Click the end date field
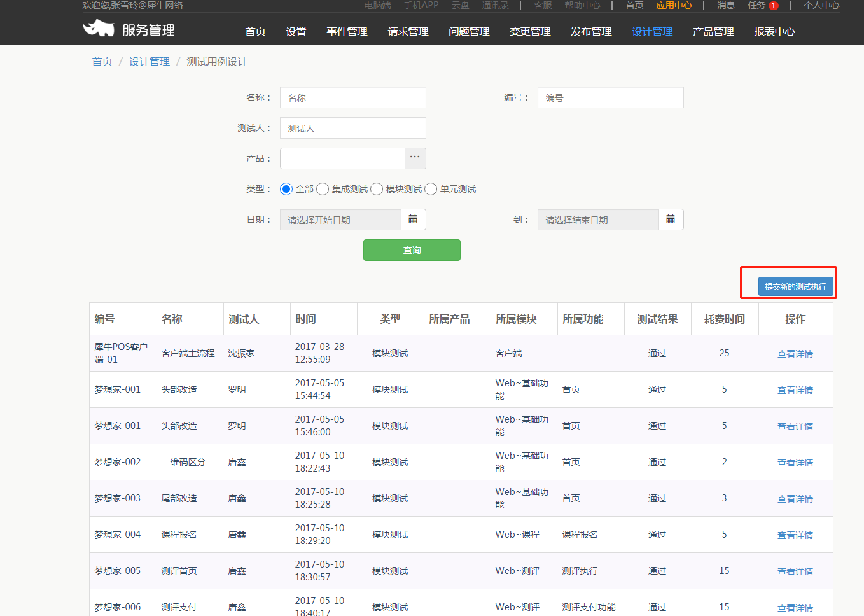 598,220
